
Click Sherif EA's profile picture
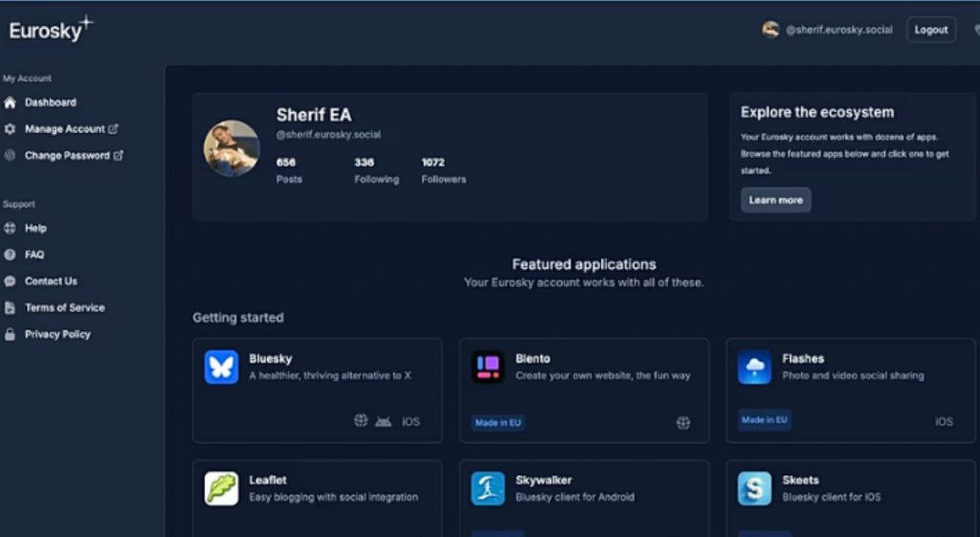click(232, 148)
